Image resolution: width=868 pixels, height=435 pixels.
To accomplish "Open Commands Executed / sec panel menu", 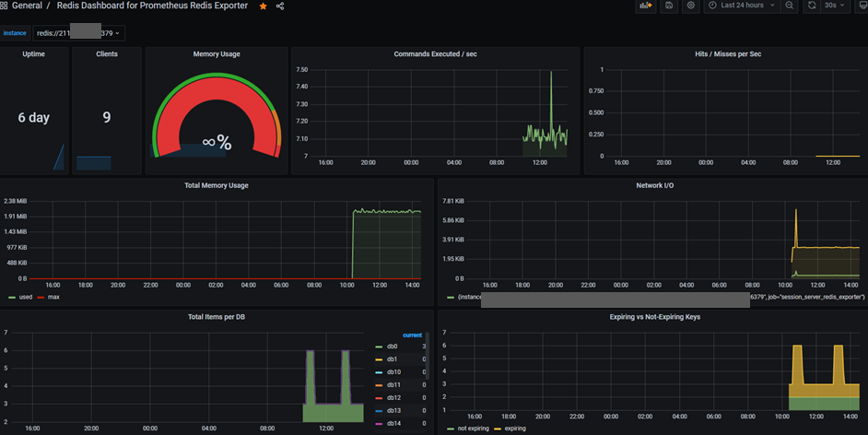I will click(x=435, y=54).
